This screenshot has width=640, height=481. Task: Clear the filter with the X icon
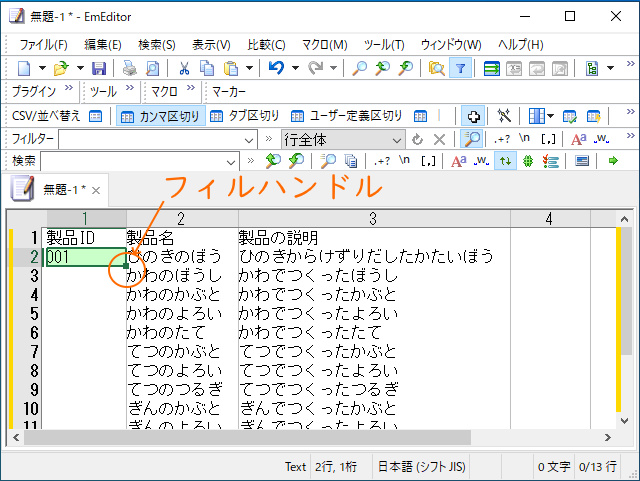click(439, 140)
